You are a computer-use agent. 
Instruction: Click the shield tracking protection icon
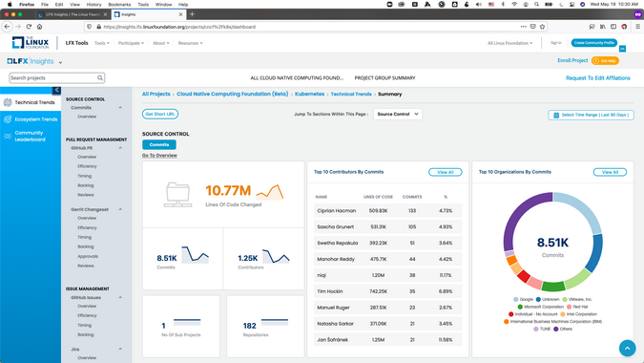(89, 27)
